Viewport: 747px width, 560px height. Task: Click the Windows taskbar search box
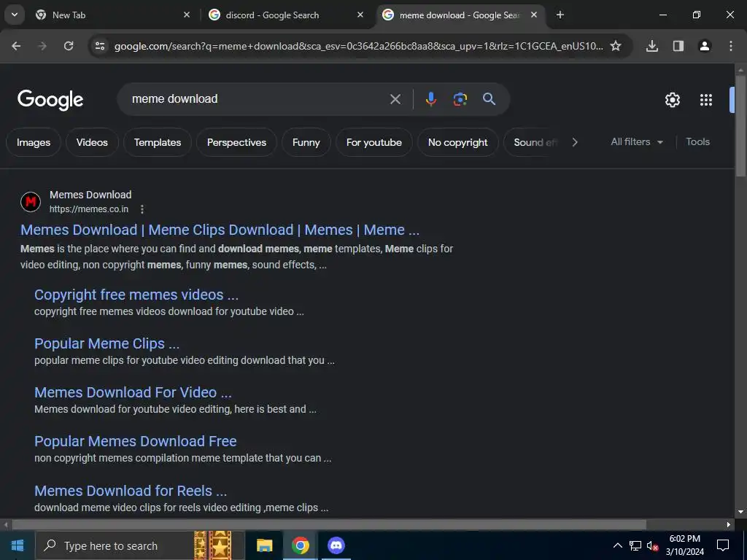tap(140, 545)
